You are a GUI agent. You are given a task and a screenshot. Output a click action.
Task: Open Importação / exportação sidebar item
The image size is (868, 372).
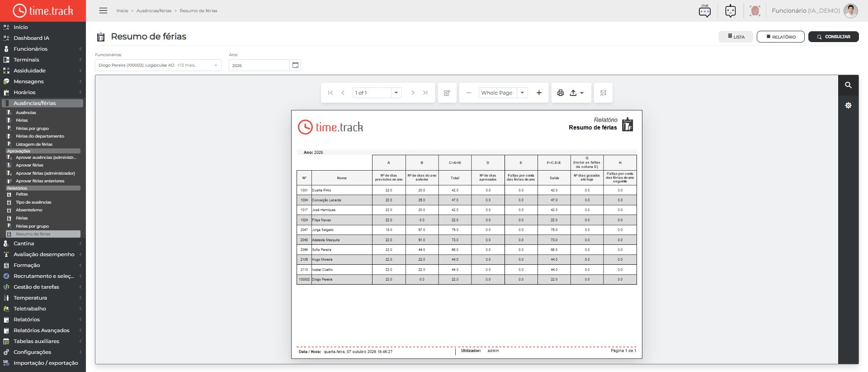(43, 363)
